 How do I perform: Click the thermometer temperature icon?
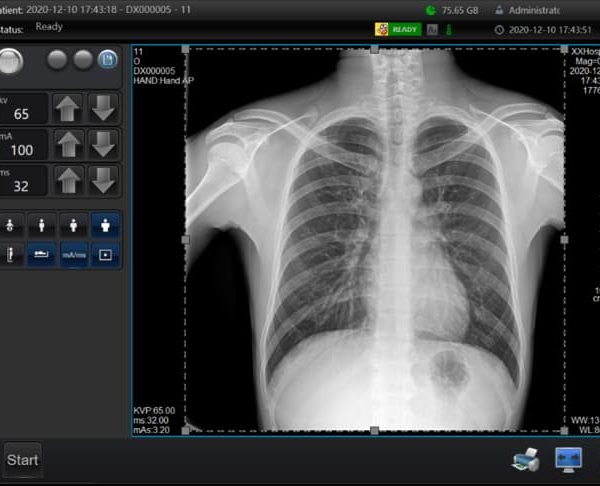(x=448, y=30)
